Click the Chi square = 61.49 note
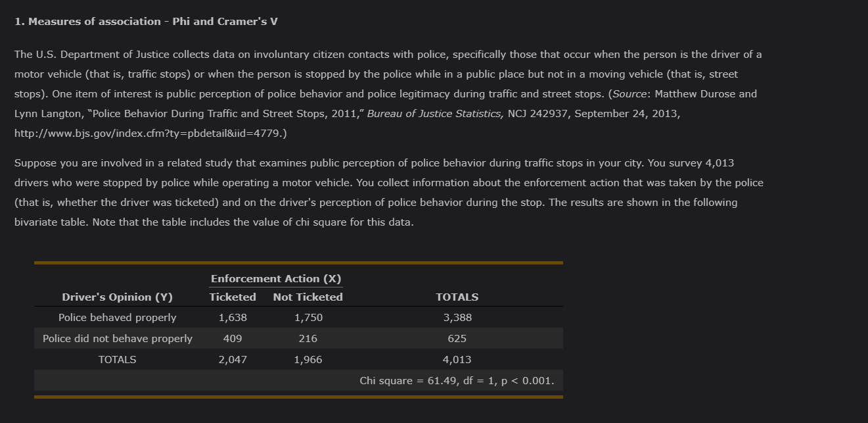Viewport: 868px width, 423px height. [457, 381]
